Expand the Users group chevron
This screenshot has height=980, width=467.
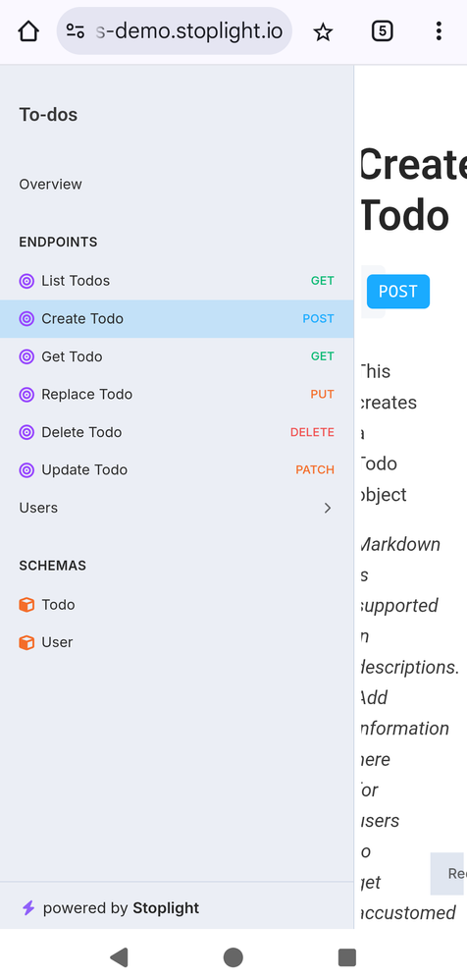[327, 508]
